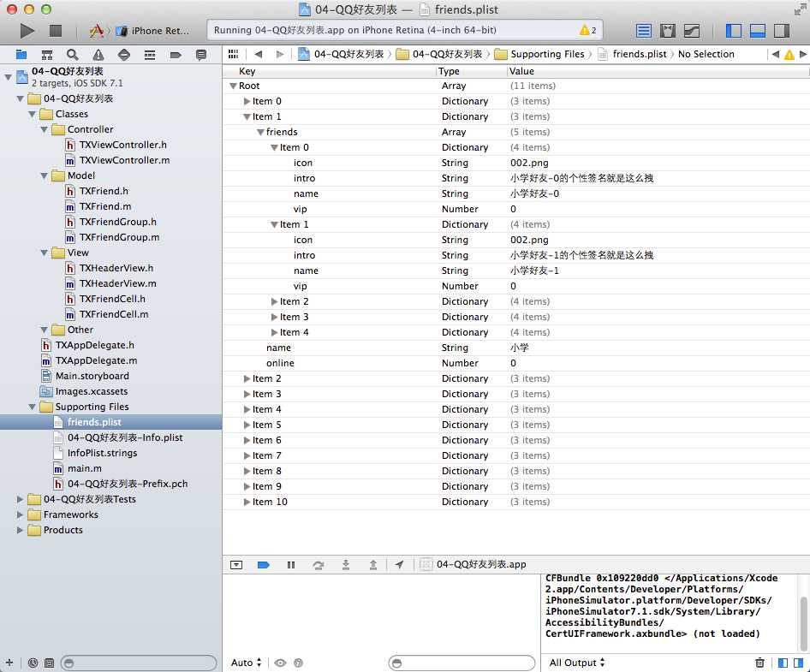Open the related items grid menu
810x672 pixels.
tap(234, 54)
